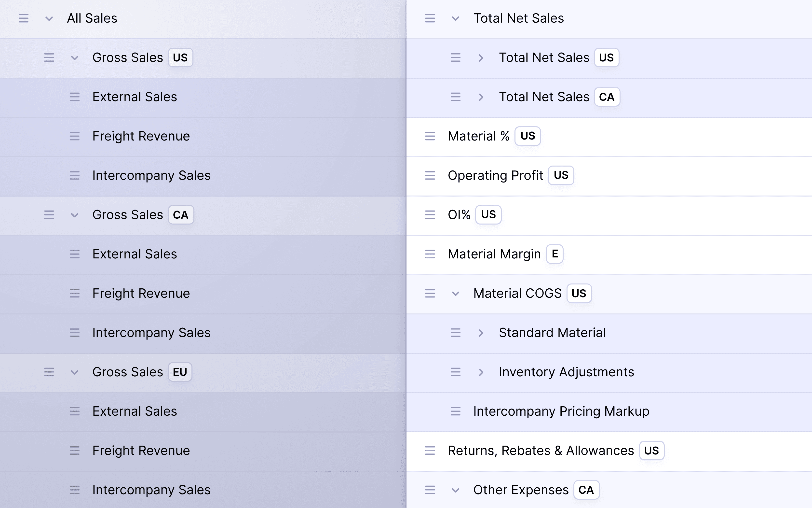Click the US badge on OI%
Viewport: 812px width, 508px height.
(488, 214)
